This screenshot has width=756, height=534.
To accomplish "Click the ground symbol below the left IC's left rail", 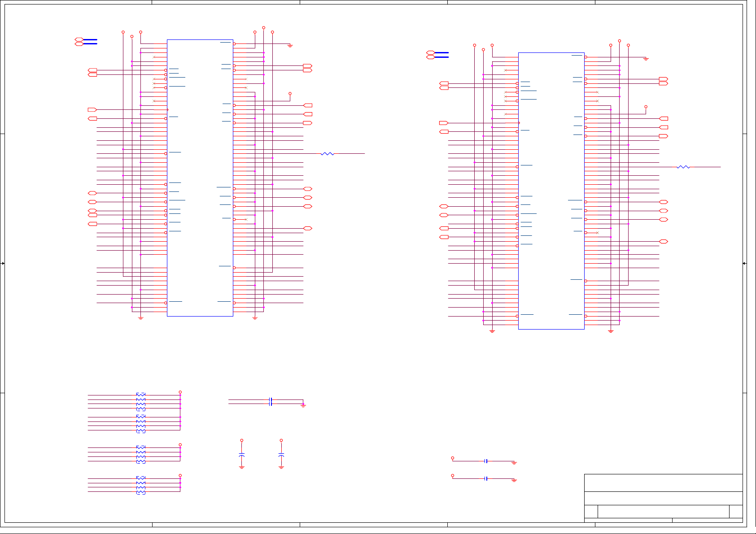I will [x=140, y=318].
